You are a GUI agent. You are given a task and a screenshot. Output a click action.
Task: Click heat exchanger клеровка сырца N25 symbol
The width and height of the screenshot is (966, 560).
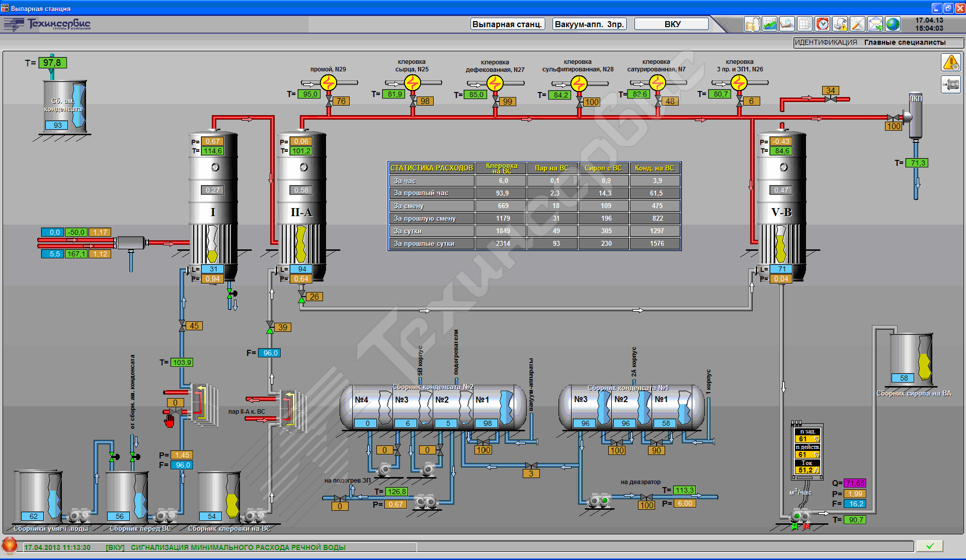point(413,82)
